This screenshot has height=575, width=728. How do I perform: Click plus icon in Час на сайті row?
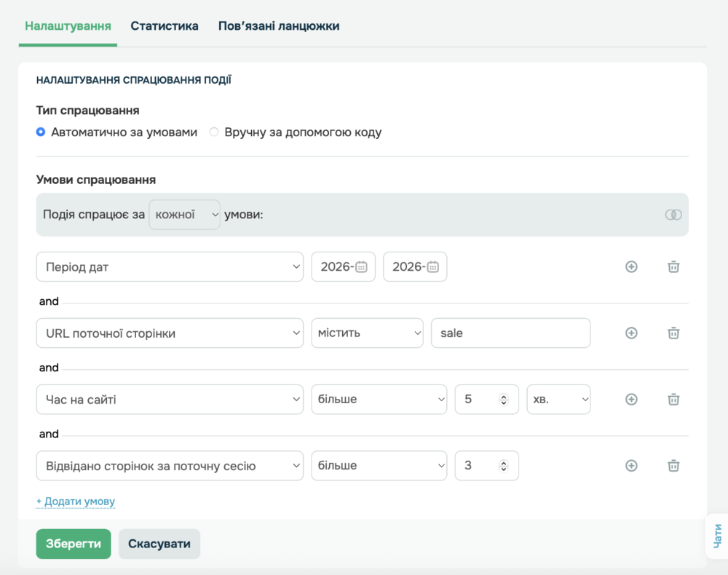[x=631, y=399]
